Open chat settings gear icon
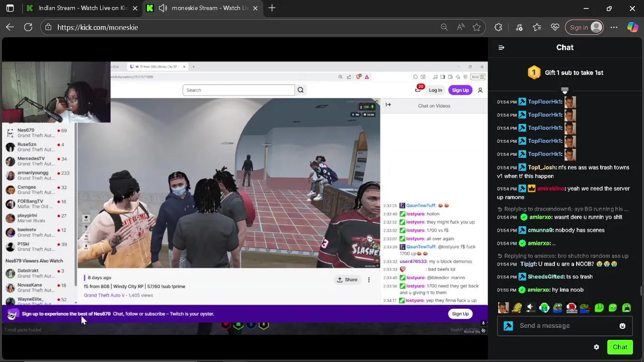 point(596,347)
